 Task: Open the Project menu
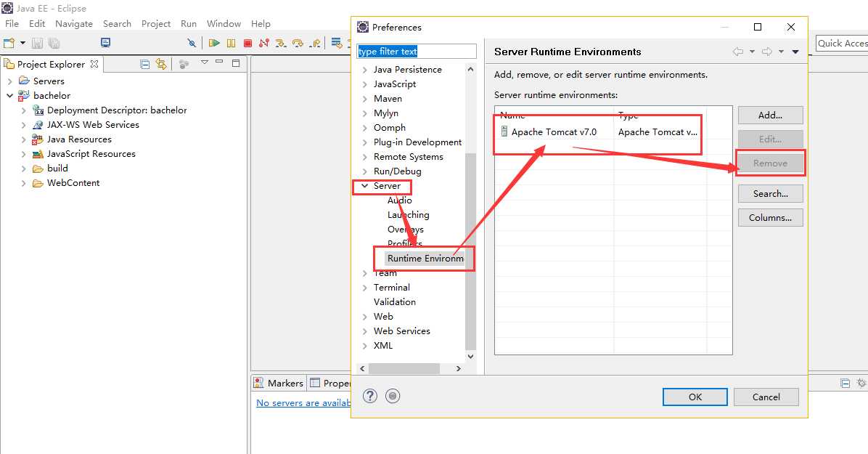click(x=155, y=24)
